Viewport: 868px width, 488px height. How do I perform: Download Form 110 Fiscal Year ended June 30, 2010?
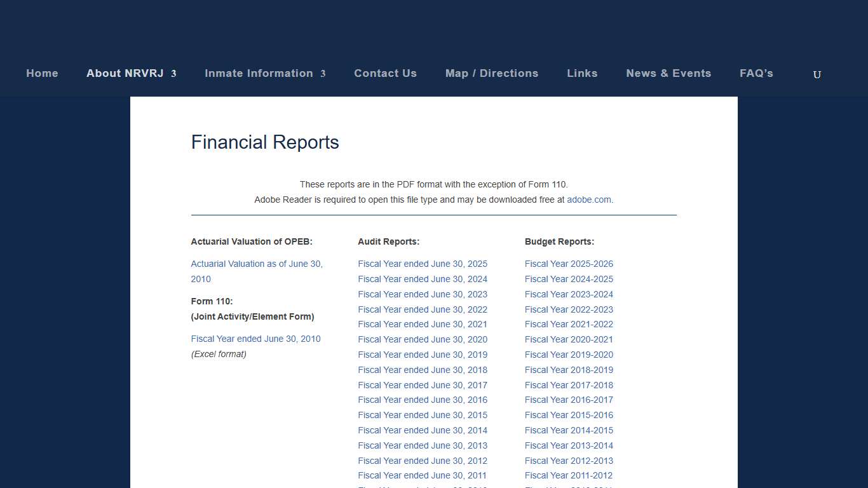[255, 339]
